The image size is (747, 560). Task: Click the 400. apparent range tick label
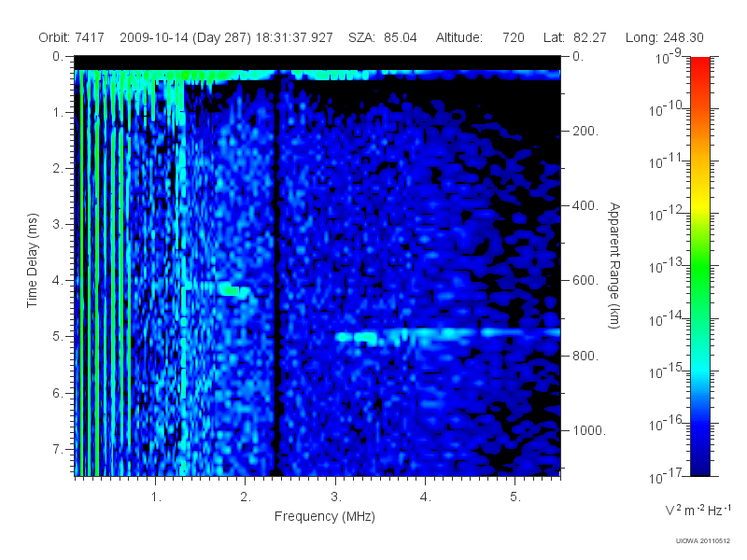coord(585,205)
